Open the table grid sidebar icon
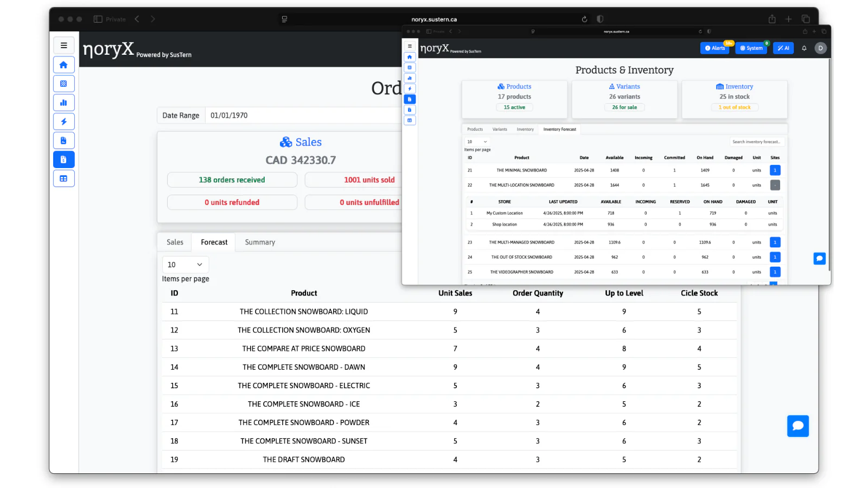Viewport: 868px width, 488px height. pyautogui.click(x=63, y=178)
